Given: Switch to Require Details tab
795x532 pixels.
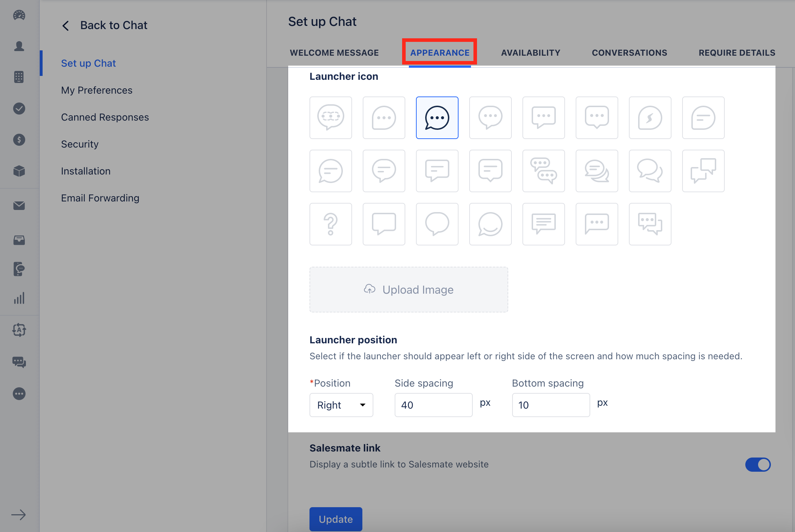Looking at the screenshot, I should 737,53.
